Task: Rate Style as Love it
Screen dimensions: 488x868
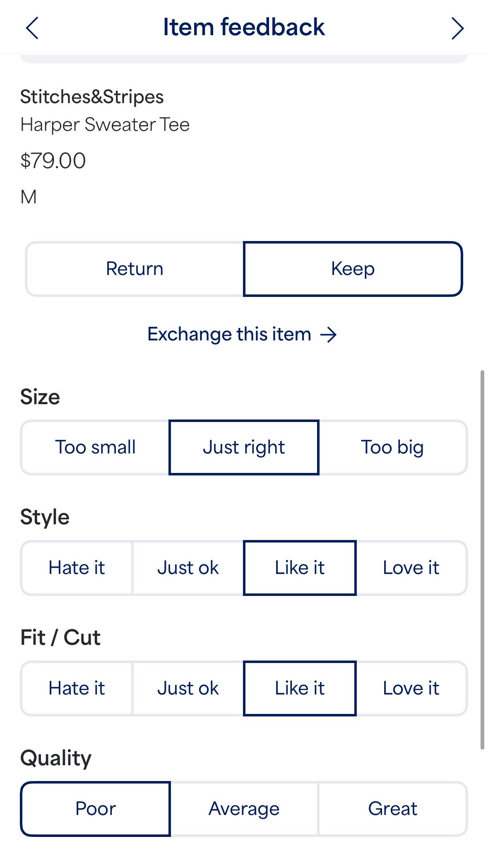Action: (x=411, y=568)
